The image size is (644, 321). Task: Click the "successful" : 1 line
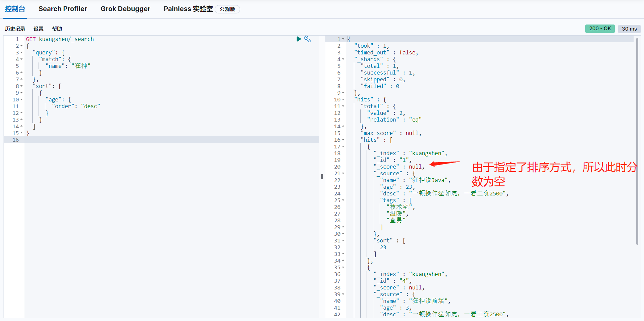pyautogui.click(x=388, y=73)
